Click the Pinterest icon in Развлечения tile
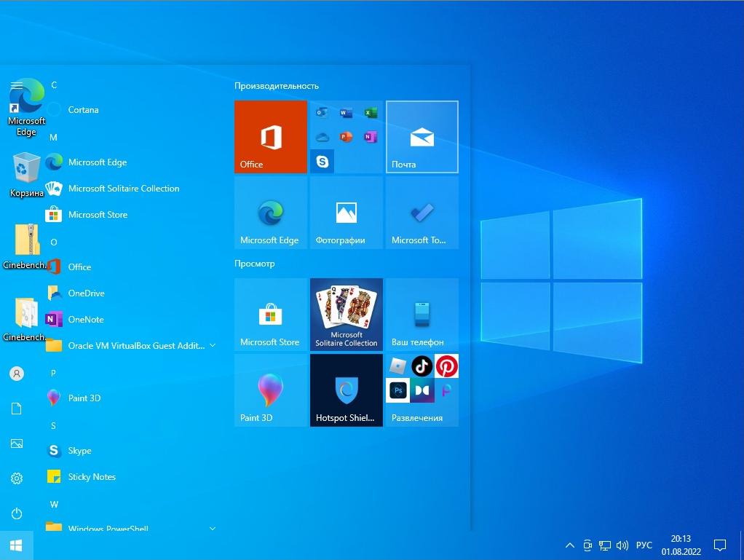The height and width of the screenshot is (560, 744). click(446, 366)
